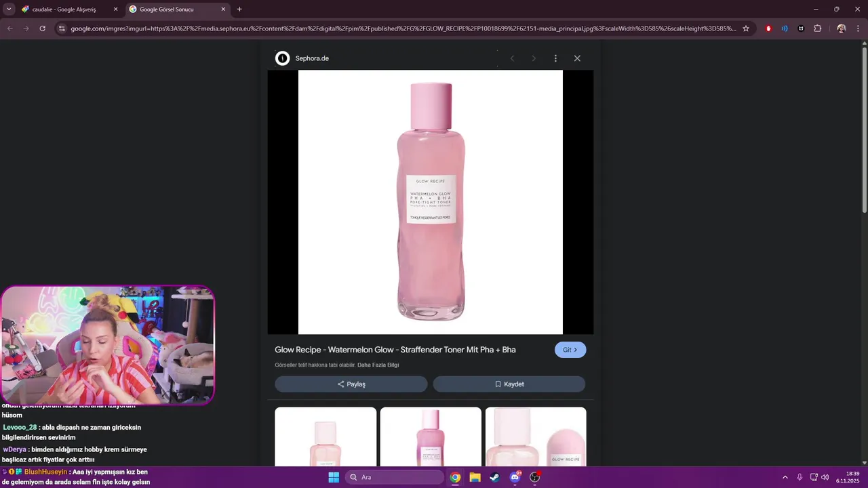This screenshot has width=868, height=488.
Task: Open the red hand ad-blocker extension
Action: click(768, 28)
